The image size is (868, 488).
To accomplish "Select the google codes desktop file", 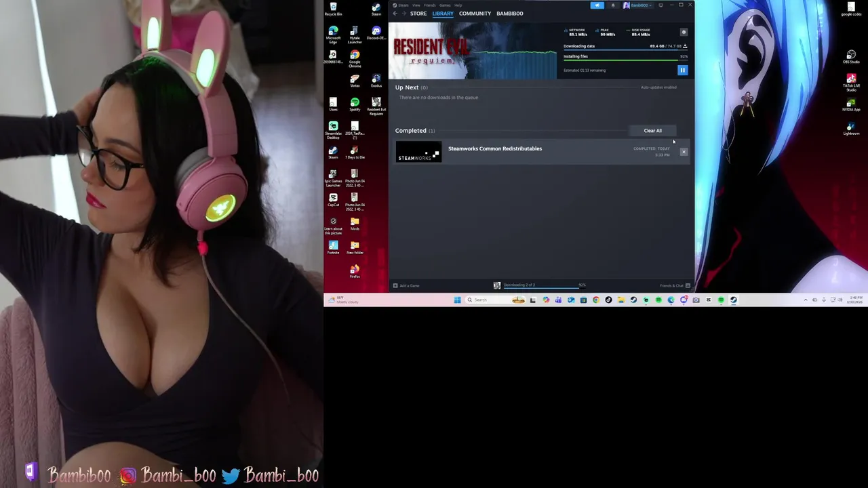I will [851, 9].
